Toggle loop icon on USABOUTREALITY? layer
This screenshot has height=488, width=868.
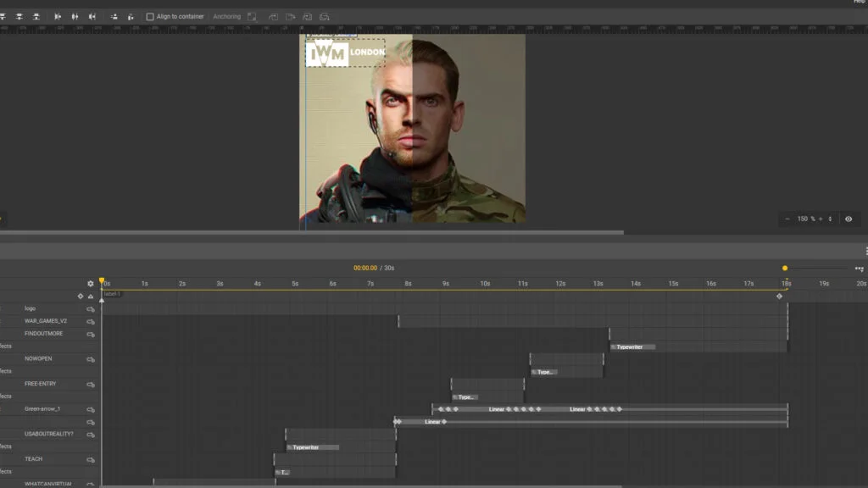point(91,435)
